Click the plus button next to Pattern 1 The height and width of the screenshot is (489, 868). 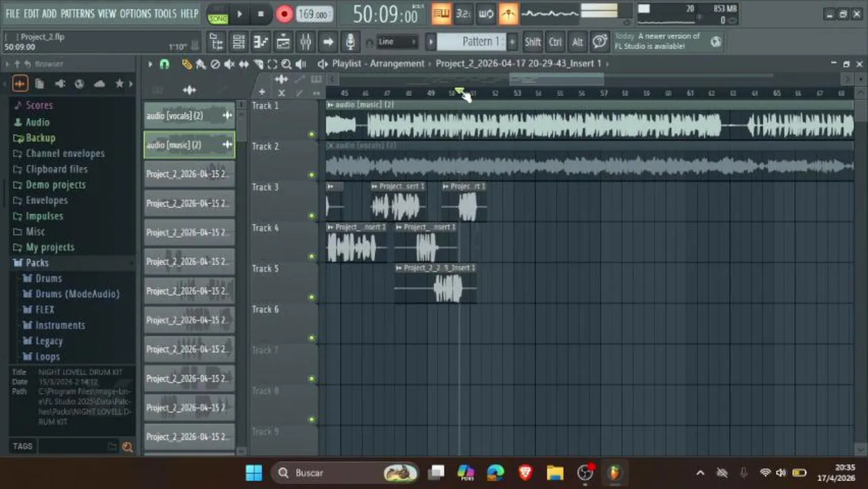512,41
